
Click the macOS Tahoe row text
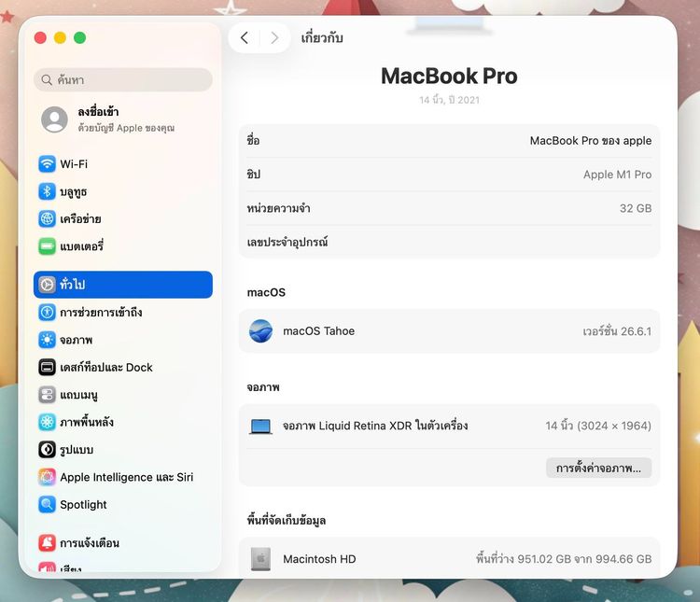point(319,331)
